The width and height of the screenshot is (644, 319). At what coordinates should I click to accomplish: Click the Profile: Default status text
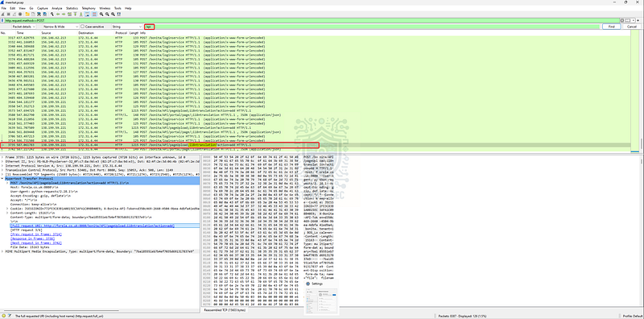click(632, 316)
